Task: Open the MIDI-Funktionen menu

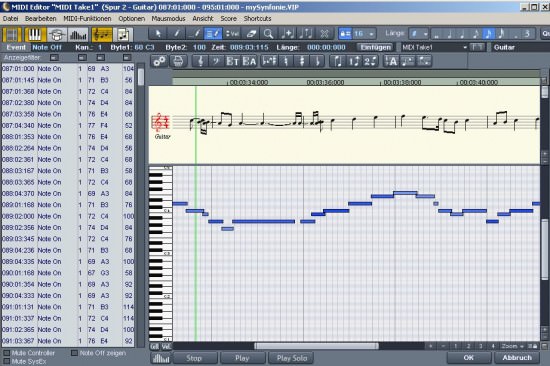Action: tap(87, 19)
